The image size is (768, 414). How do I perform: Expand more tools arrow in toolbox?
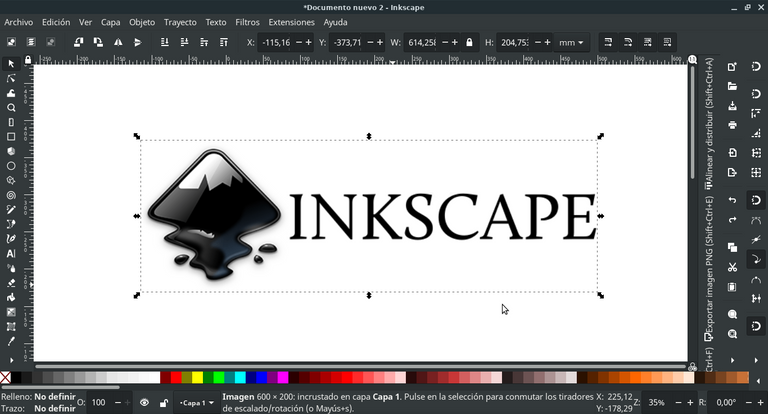coord(11,360)
